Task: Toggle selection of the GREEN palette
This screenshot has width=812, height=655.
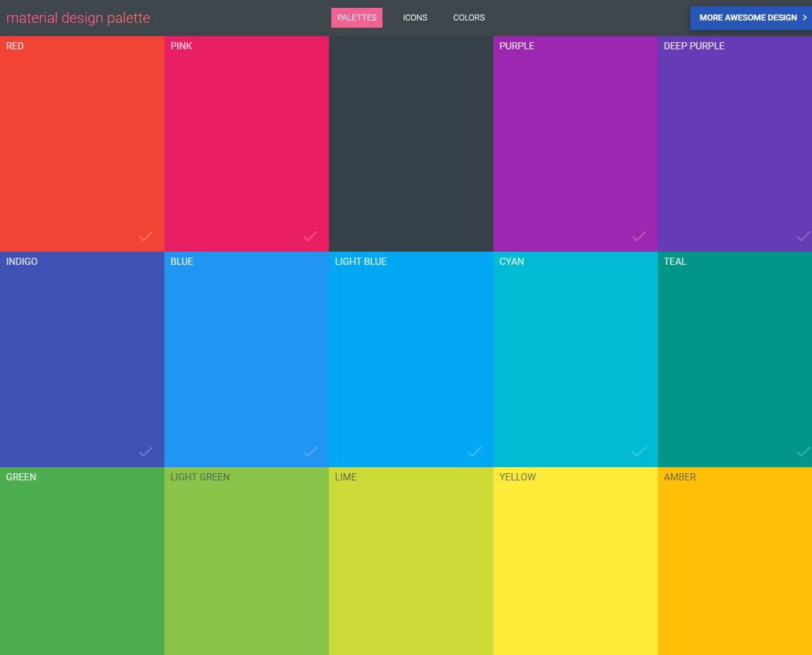Action: (82, 560)
